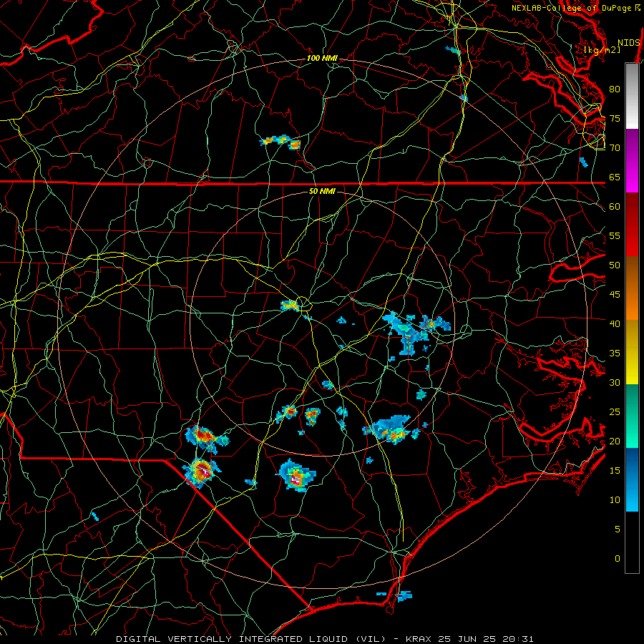Pick the blue segment of the color bar

632,479
